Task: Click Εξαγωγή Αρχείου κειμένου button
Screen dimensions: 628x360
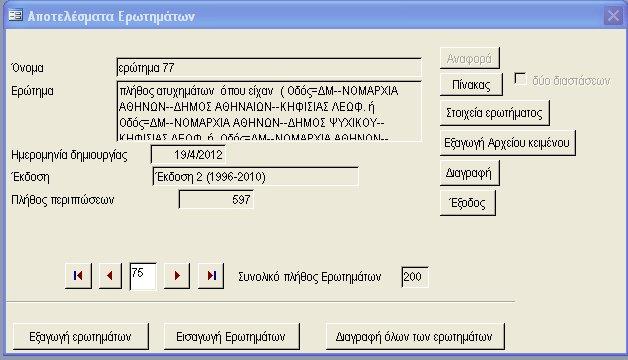Action: [508, 143]
